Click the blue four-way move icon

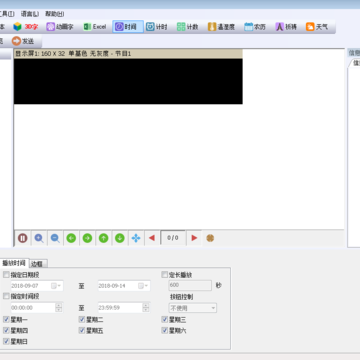[136, 238]
